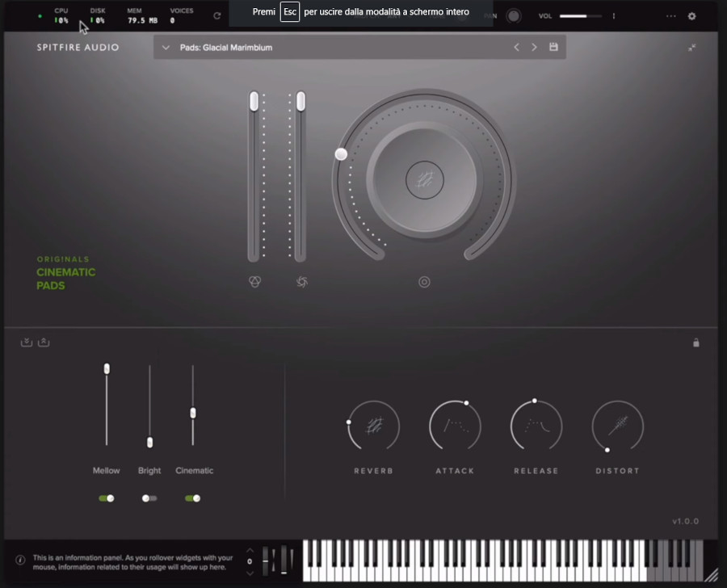
Task: Open the settings gear icon
Action: [x=691, y=16]
